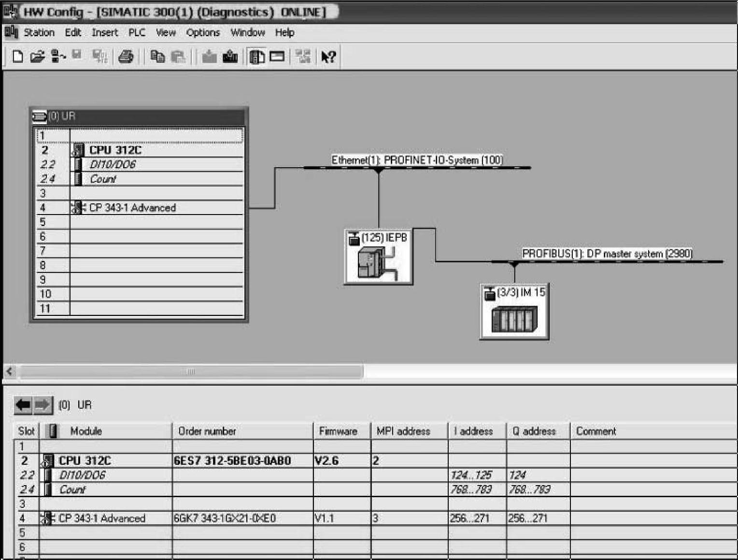This screenshot has height=560, width=738.
Task: Select the (3/3) IM 15 station icon
Action: (514, 312)
